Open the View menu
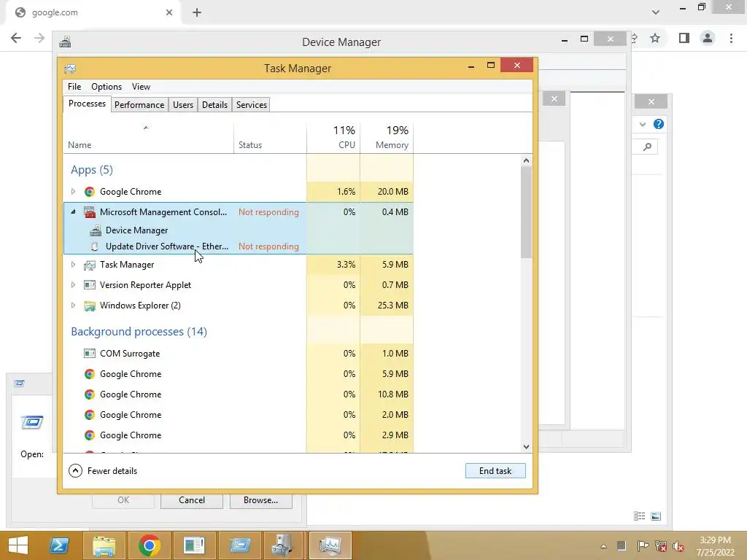This screenshot has width=747, height=560. tap(141, 87)
